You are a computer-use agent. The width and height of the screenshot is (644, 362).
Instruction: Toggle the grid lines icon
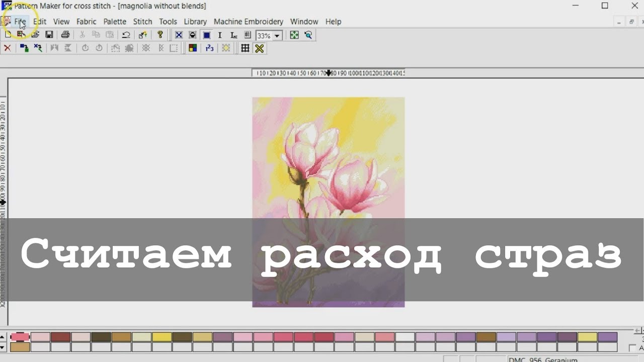[245, 48]
